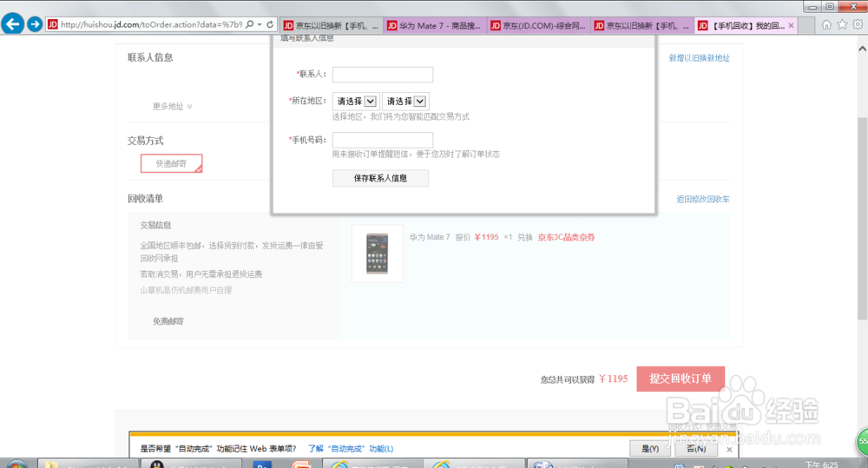The height and width of the screenshot is (468, 868).
Task: Click the ¥1195 quote price in the item row
Action: (x=487, y=237)
